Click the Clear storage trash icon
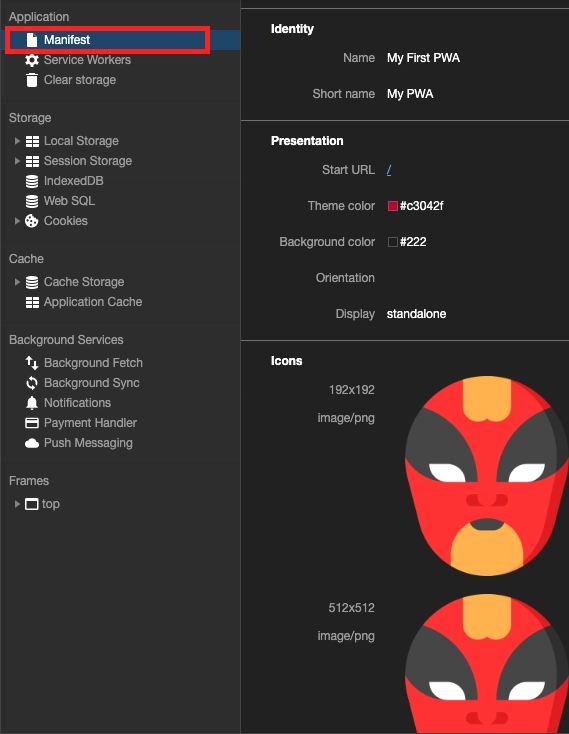The height and width of the screenshot is (734, 569). click(32, 80)
